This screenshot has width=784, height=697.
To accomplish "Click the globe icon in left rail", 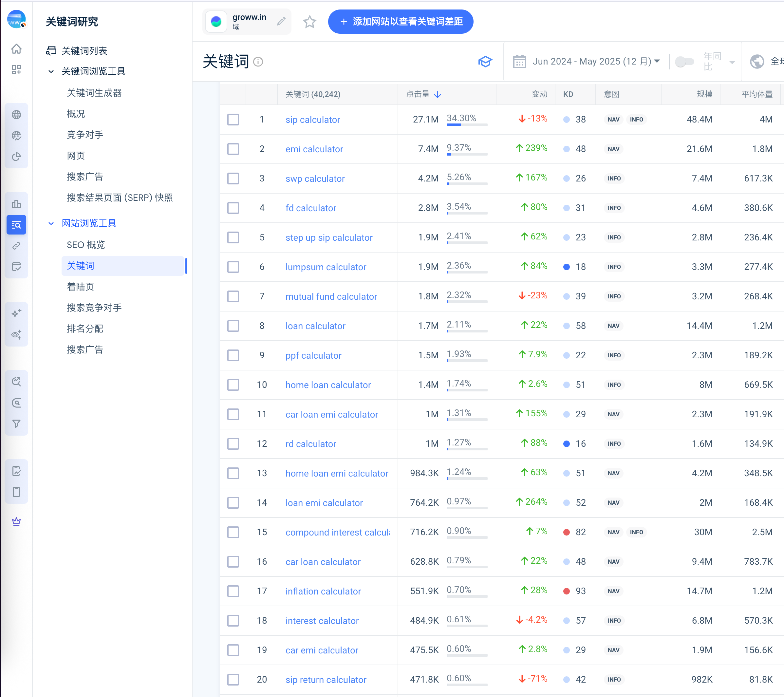I will tap(16, 114).
